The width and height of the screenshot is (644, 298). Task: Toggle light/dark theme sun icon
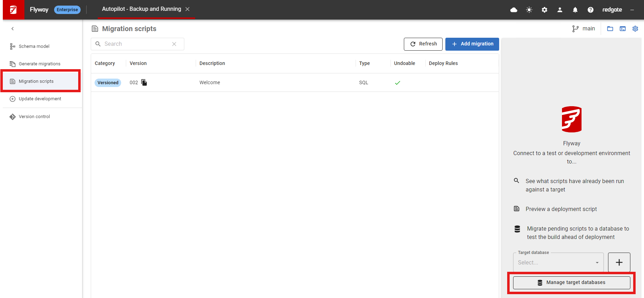(529, 10)
